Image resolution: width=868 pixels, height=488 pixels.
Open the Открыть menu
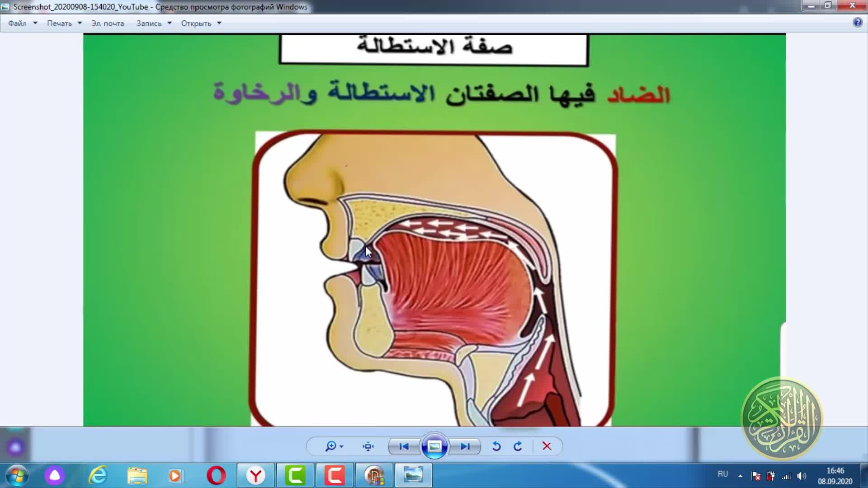[x=196, y=23]
